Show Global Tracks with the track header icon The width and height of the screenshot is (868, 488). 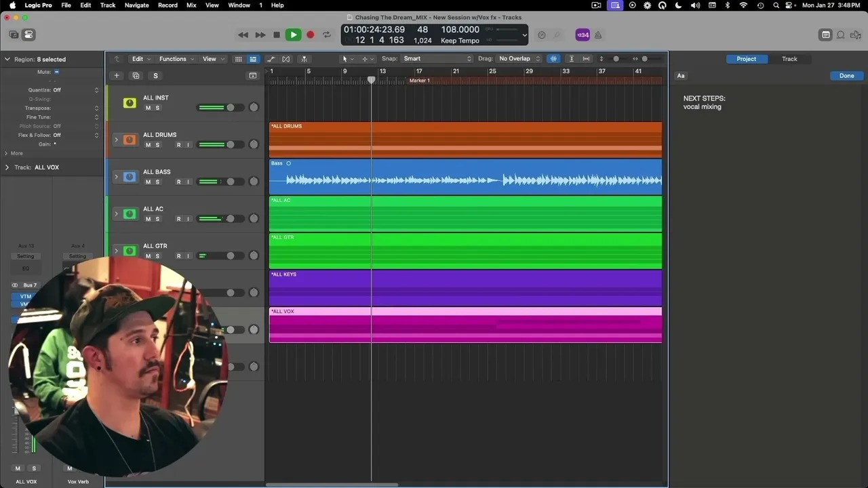pos(253,76)
